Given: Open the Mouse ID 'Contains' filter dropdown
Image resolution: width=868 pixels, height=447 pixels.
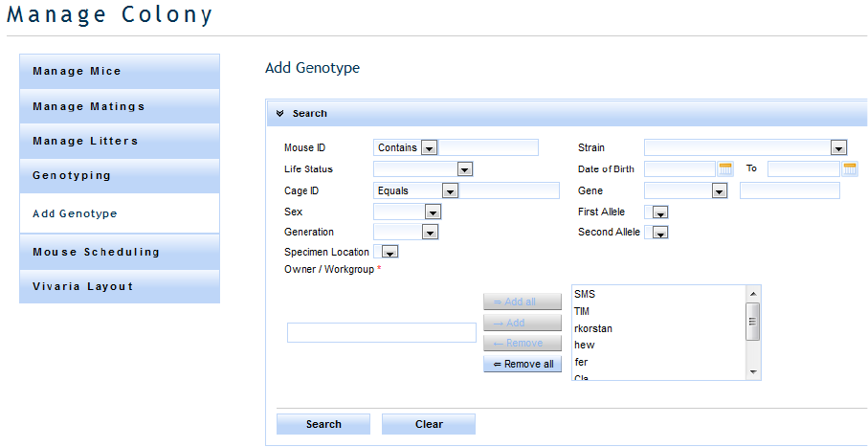Looking at the screenshot, I should 428,147.
